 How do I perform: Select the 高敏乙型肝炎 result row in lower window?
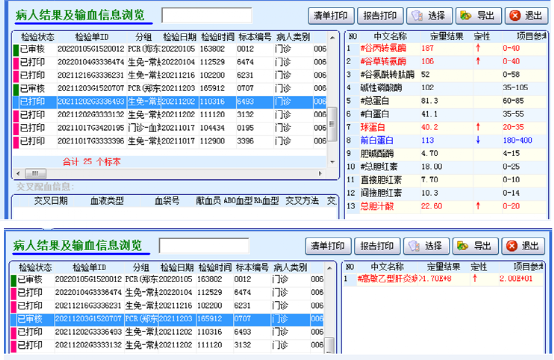443,279
